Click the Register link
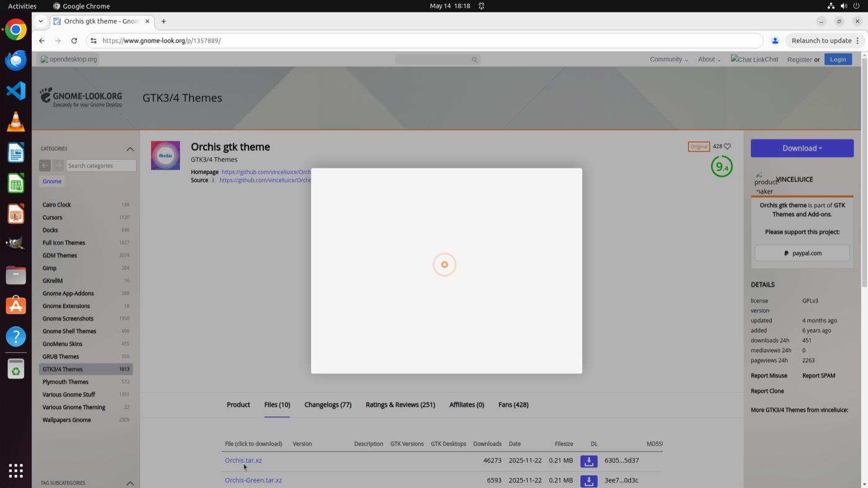 pyautogui.click(x=799, y=60)
